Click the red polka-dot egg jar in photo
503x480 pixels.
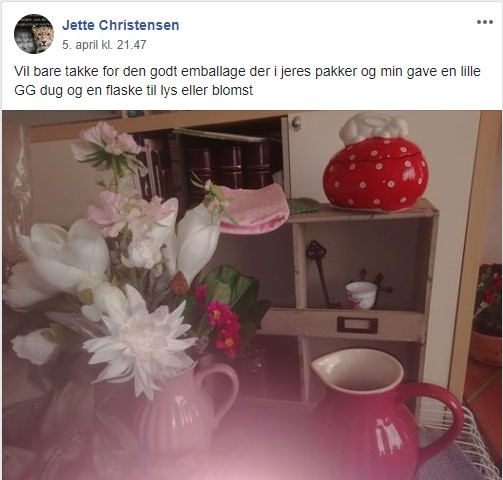[376, 173]
